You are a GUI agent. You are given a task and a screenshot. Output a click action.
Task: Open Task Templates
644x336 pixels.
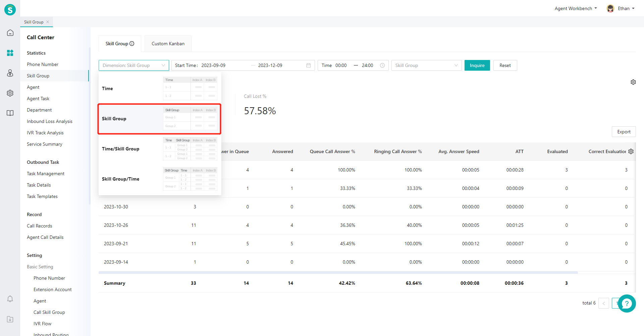[42, 196]
